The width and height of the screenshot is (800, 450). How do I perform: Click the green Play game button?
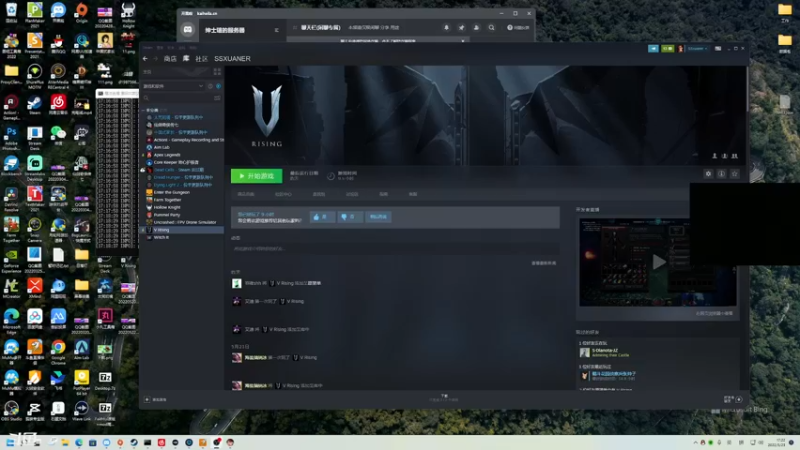[x=256, y=176]
